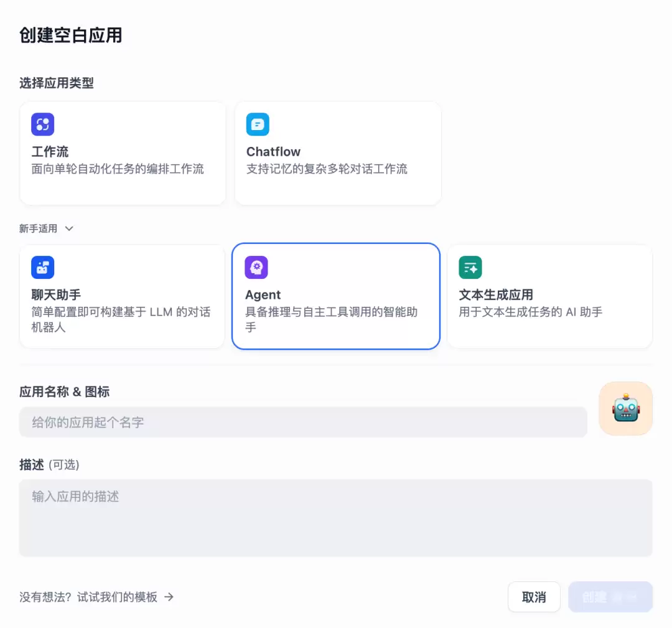Click the Chatflow blue chat icon

(x=258, y=124)
